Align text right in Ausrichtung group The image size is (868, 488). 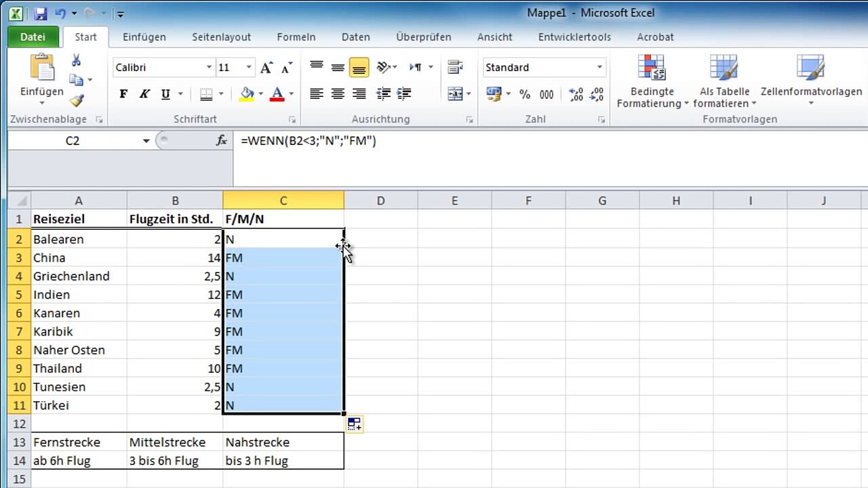[x=359, y=94]
